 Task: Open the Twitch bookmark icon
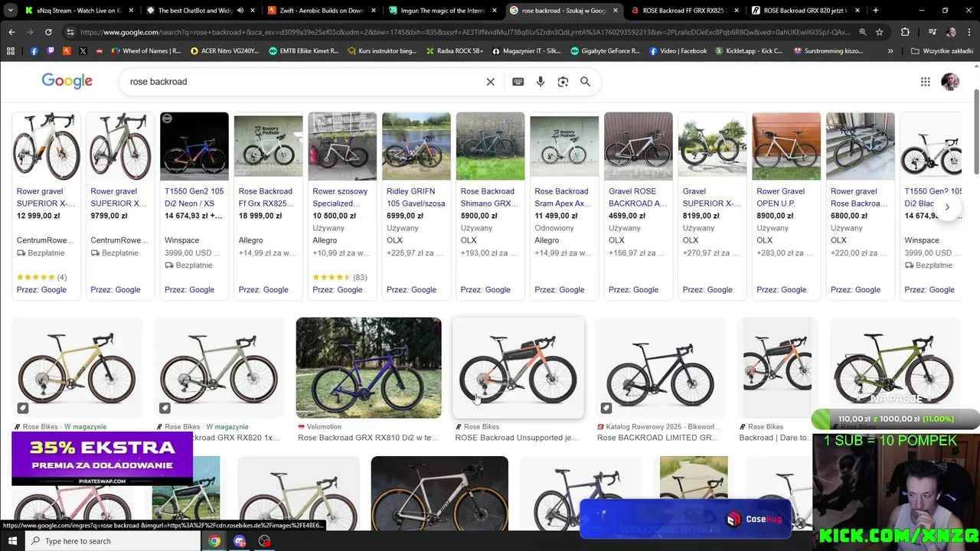(x=51, y=51)
